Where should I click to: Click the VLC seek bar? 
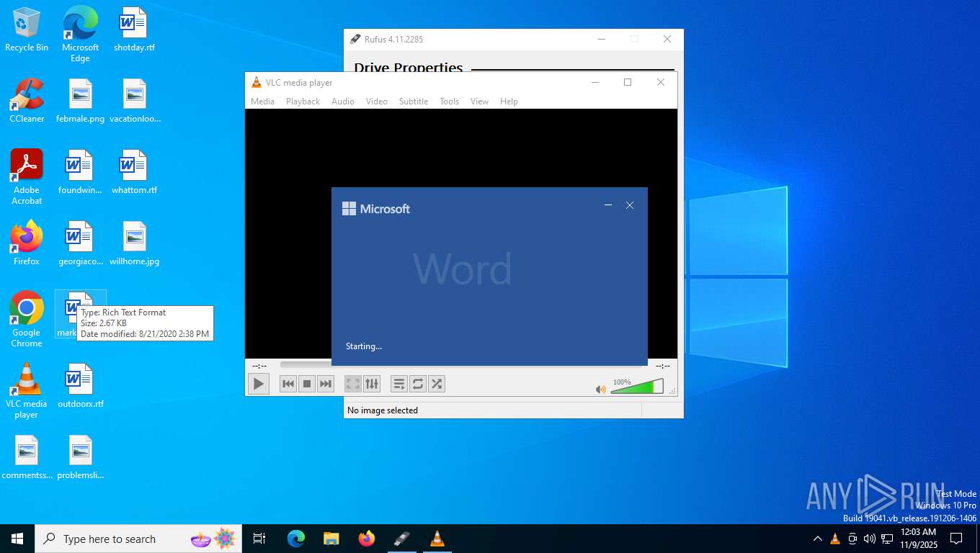460,365
